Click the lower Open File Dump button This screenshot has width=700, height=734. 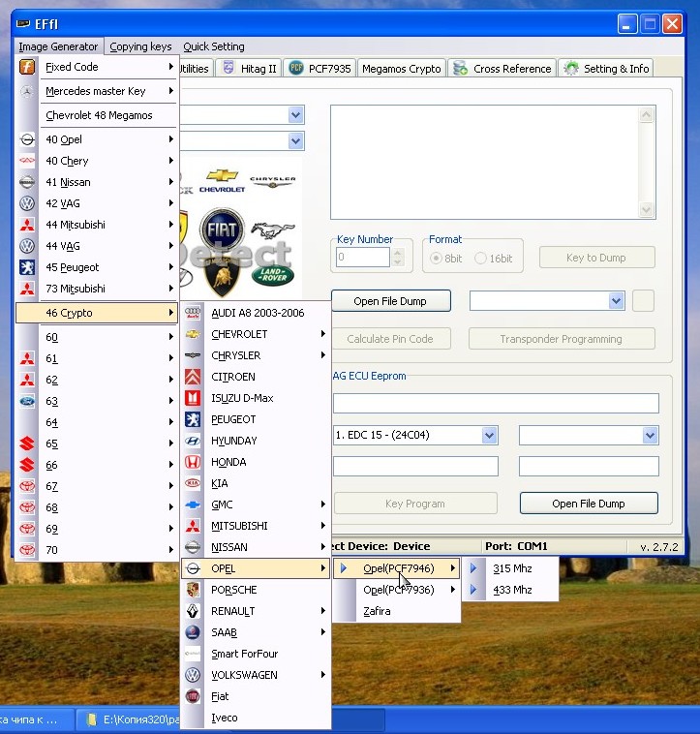click(589, 504)
